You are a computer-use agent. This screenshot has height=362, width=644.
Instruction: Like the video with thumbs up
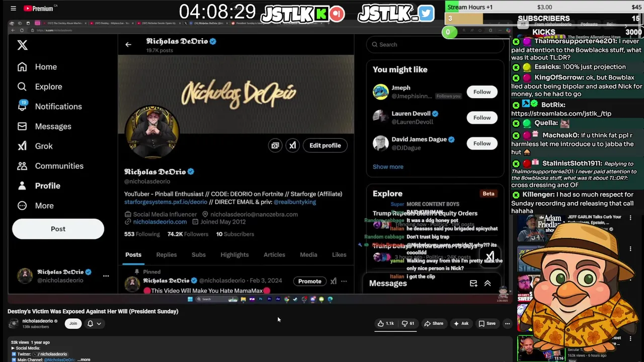click(x=386, y=324)
